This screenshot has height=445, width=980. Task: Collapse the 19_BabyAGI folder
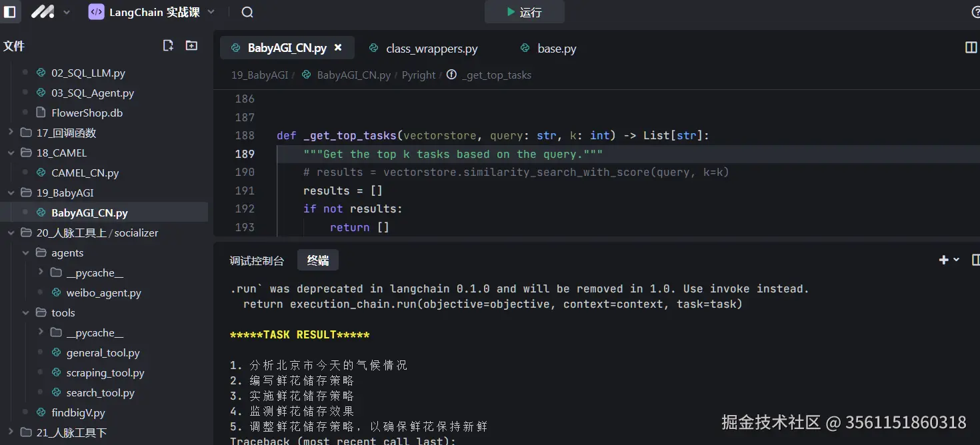tap(11, 192)
